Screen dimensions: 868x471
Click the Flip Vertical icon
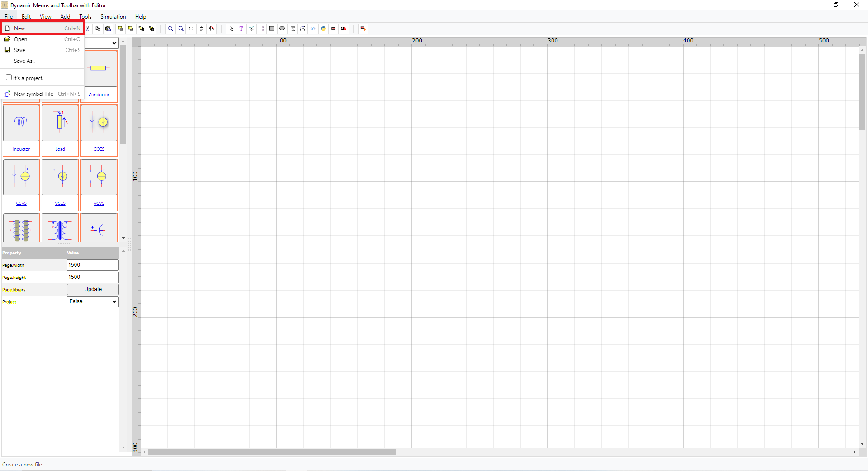[x=201, y=28]
